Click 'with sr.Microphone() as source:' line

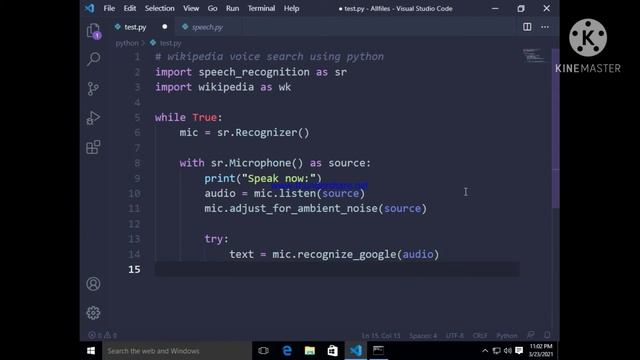pyautogui.click(x=275, y=163)
